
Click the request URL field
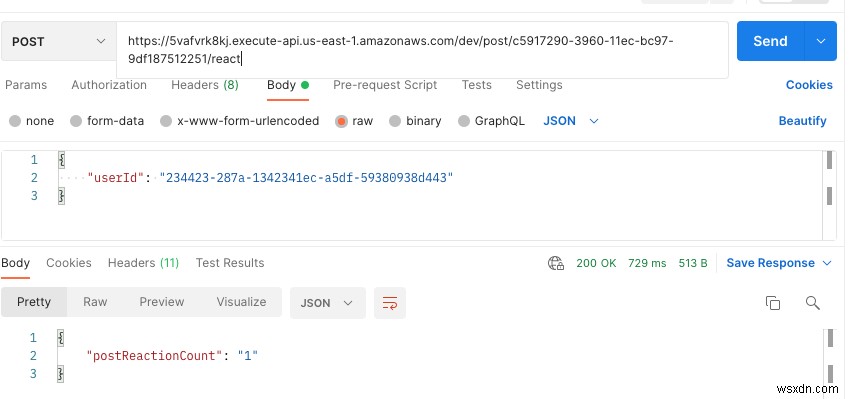tap(422, 50)
